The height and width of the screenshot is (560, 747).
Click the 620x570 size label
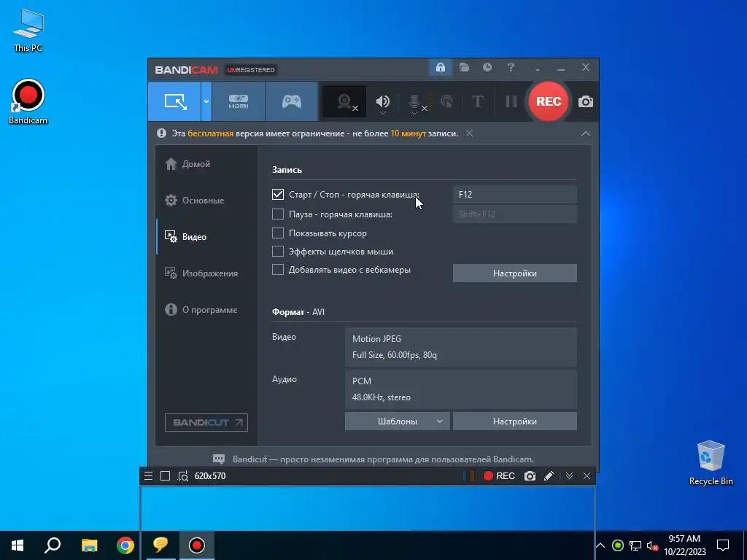(210, 476)
